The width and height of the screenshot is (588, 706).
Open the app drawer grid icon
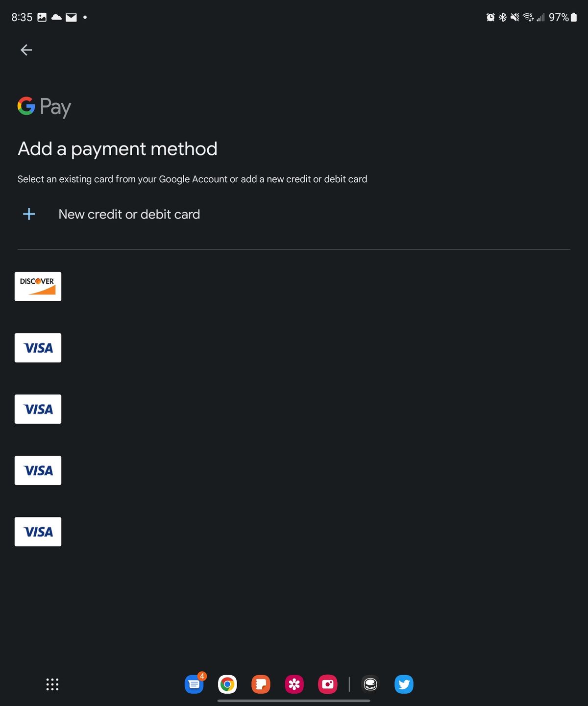click(51, 684)
